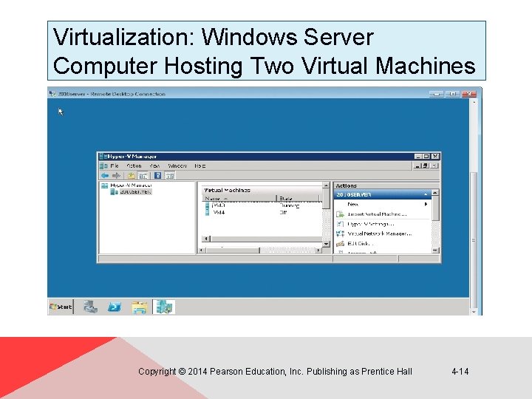Expand the New submenu arrow in Actions
Image resolution: width=532 pixels, height=399 pixels.
coord(426,204)
